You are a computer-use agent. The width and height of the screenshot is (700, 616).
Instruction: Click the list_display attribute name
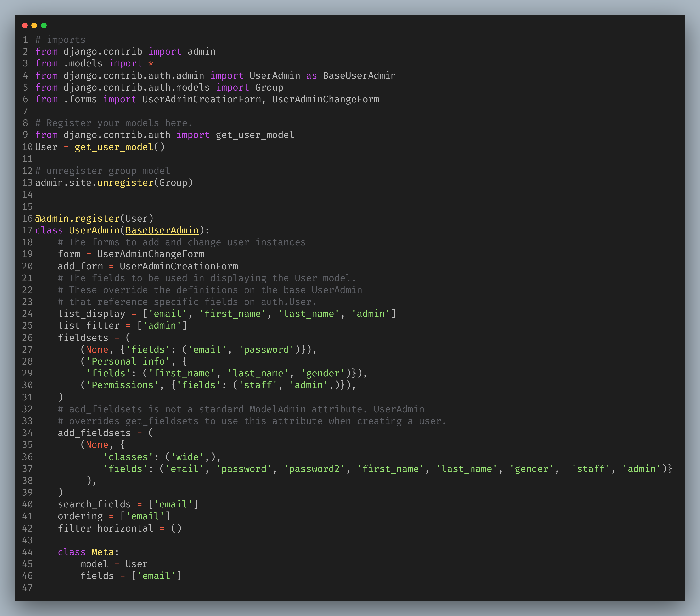click(92, 314)
